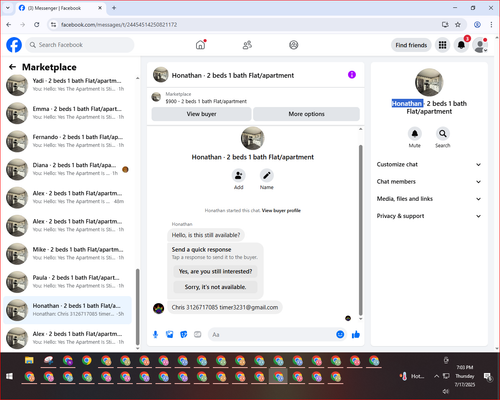Open Chrome profile icon in toolbar

477,25
